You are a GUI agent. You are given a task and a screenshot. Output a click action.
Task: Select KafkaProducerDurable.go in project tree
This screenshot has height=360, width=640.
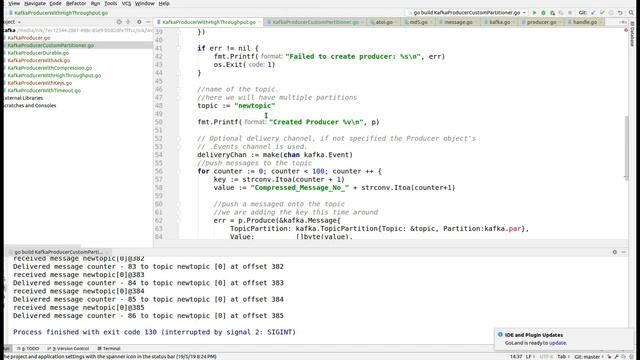[x=38, y=53]
